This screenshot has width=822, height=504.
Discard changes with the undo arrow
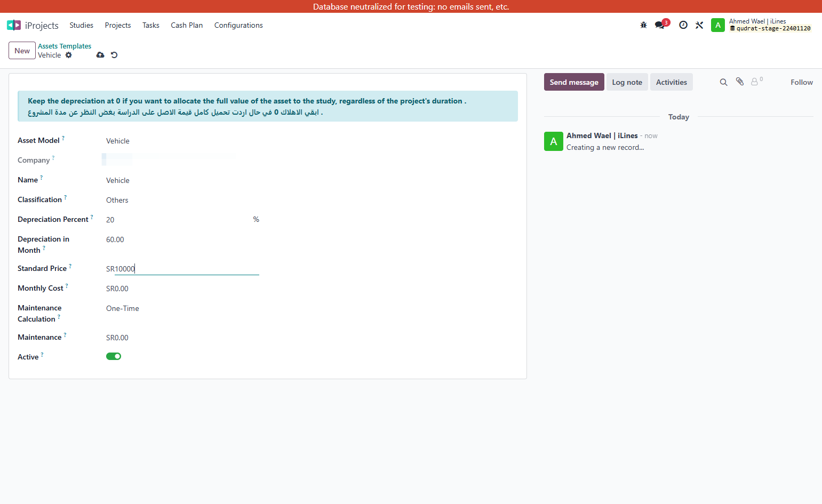(114, 55)
